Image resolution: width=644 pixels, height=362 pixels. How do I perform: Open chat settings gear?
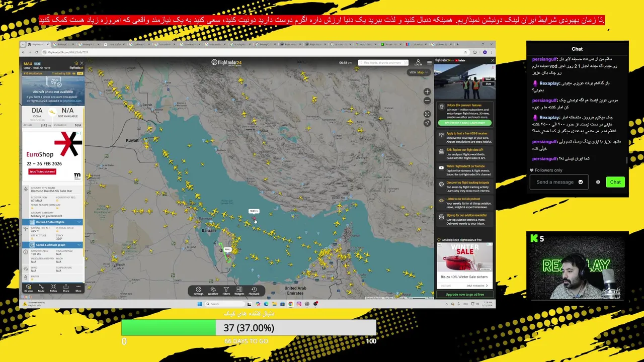tap(598, 182)
